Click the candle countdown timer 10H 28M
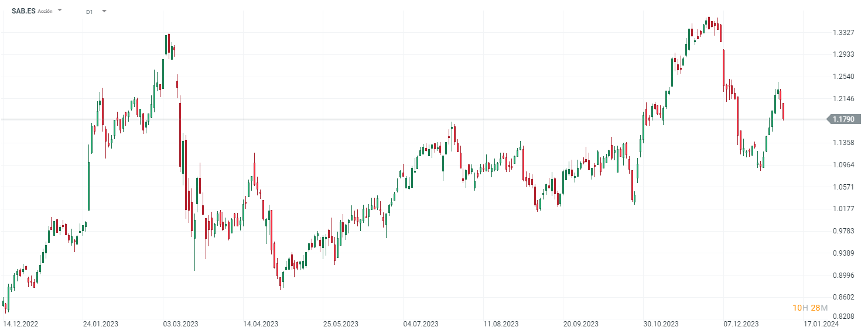 (810, 308)
